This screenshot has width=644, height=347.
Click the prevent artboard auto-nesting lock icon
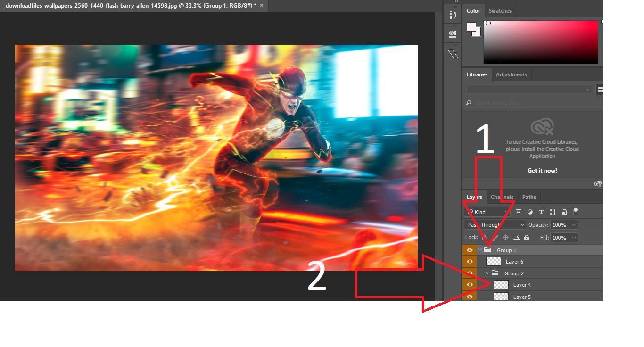(x=516, y=238)
